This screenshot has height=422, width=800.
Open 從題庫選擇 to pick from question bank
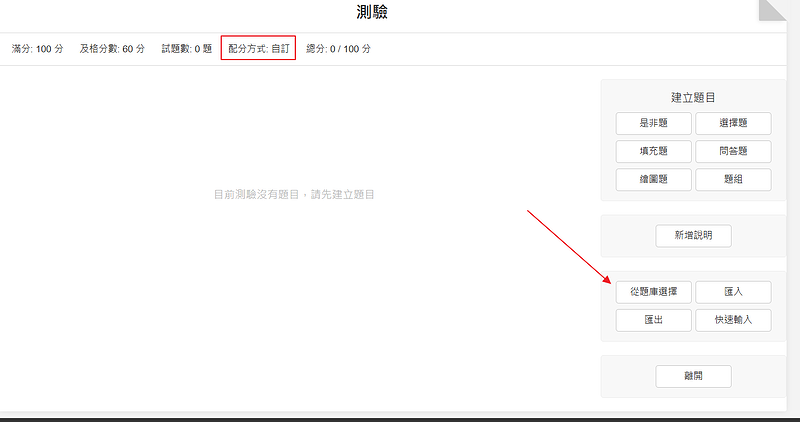point(654,292)
